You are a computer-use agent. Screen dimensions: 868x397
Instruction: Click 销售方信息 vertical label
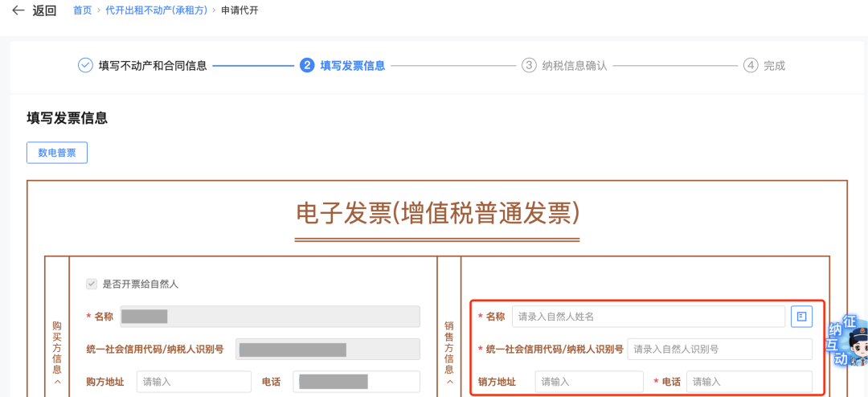coord(449,346)
